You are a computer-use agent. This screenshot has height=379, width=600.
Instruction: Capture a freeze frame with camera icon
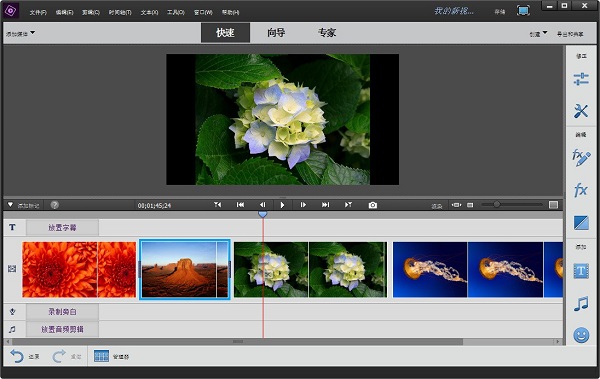pos(373,205)
